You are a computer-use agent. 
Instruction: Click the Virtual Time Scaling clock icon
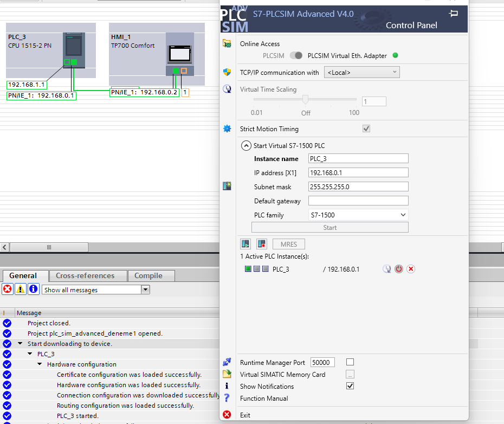tap(227, 89)
